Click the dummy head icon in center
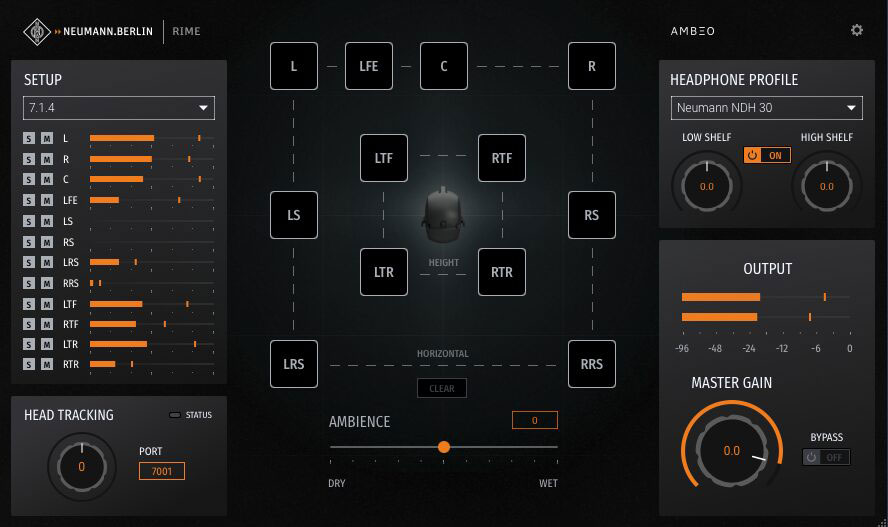Viewport: 888px width, 527px height. click(443, 215)
